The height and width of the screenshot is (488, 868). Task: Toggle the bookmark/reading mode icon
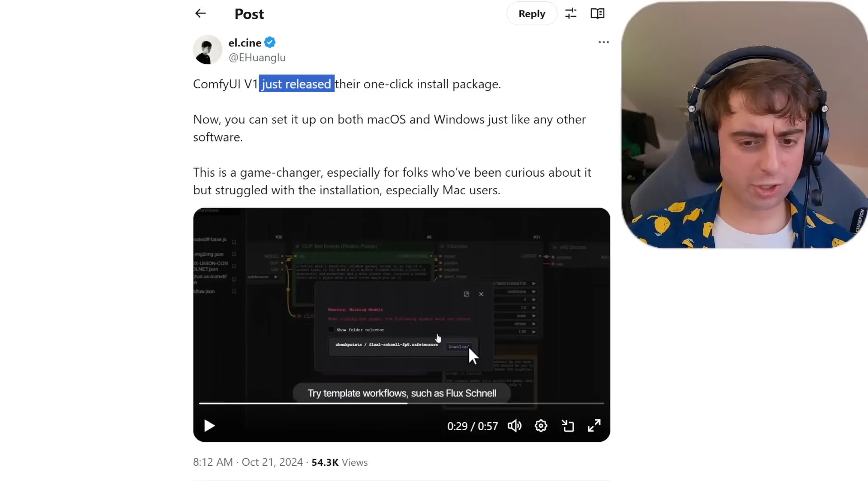pyautogui.click(x=598, y=13)
